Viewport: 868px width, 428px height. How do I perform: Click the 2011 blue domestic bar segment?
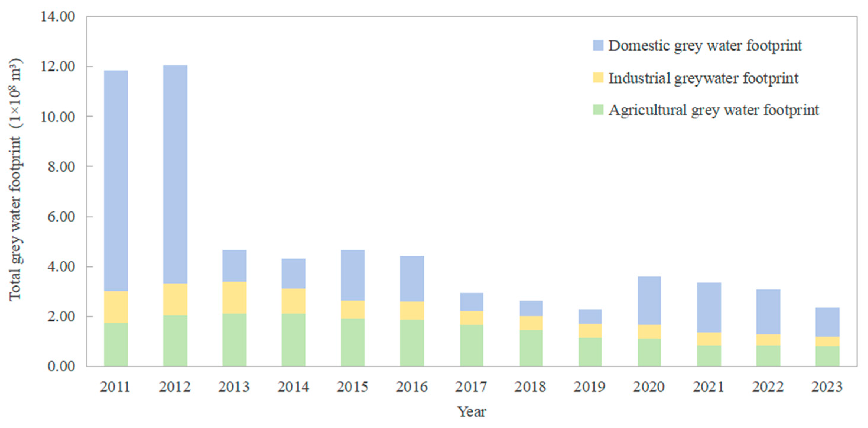coord(116,180)
